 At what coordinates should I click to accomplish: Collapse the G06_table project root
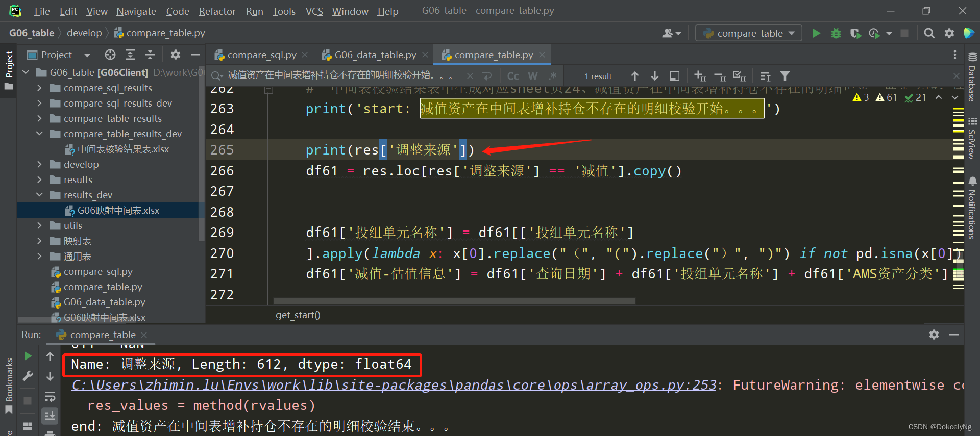(x=26, y=72)
